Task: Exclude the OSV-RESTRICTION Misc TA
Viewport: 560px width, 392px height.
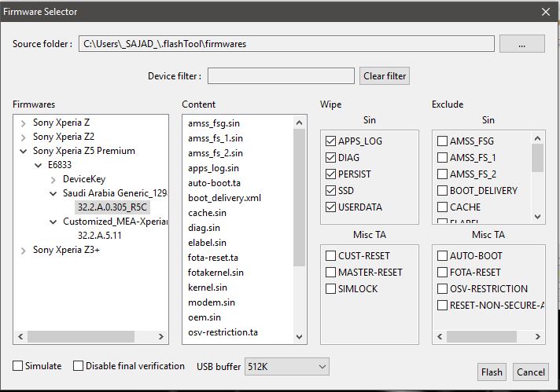Action: 442,288
